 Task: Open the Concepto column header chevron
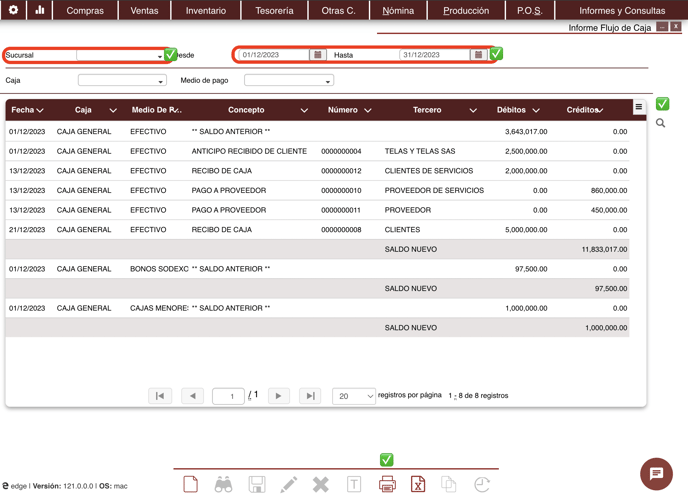(x=304, y=111)
